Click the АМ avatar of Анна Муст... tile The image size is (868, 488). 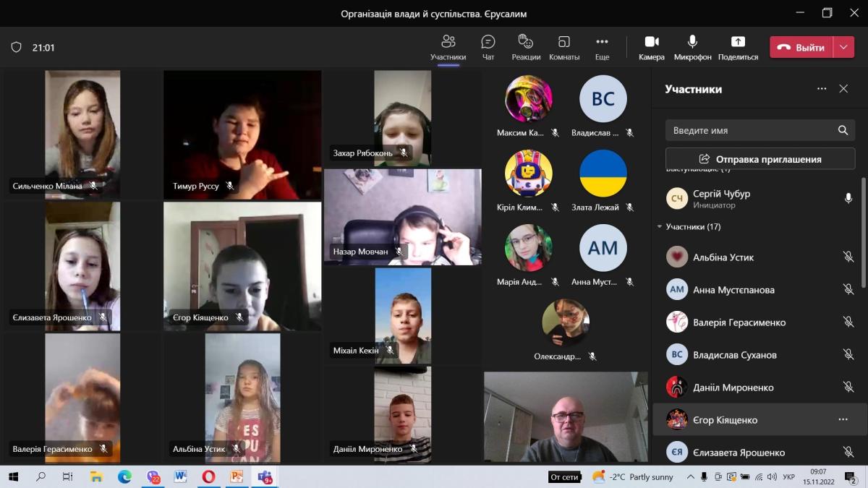pyautogui.click(x=603, y=248)
